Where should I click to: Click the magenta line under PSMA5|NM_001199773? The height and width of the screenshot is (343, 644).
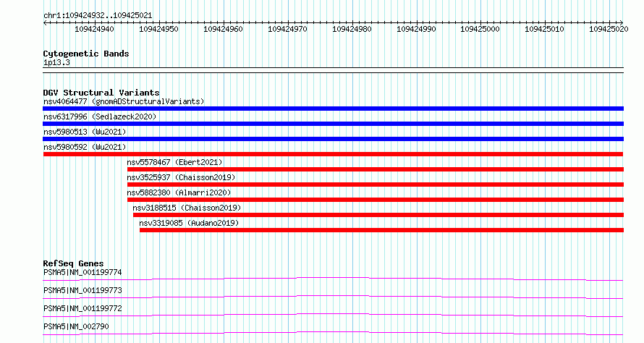tap(333, 297)
